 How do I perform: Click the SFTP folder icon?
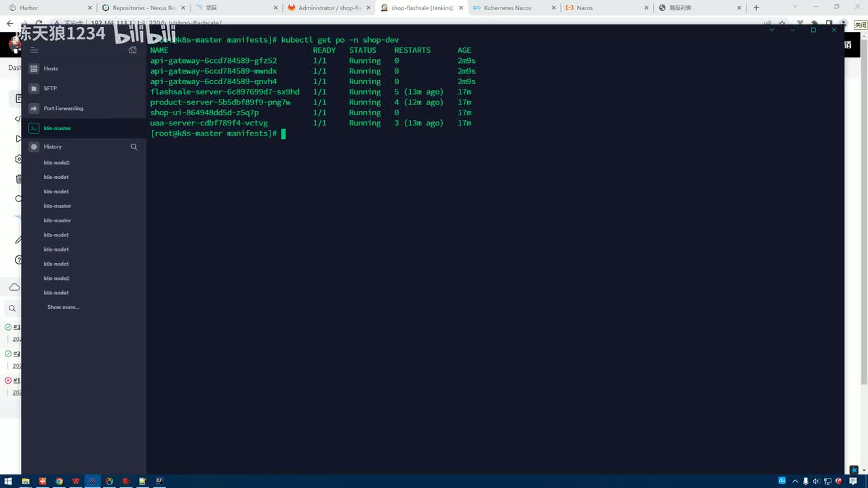pos(34,88)
